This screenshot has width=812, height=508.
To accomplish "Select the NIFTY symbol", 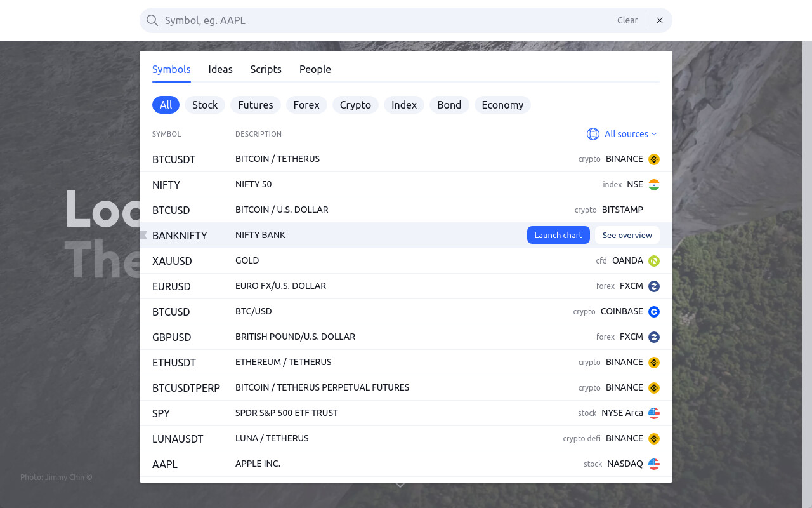I will pos(166,185).
